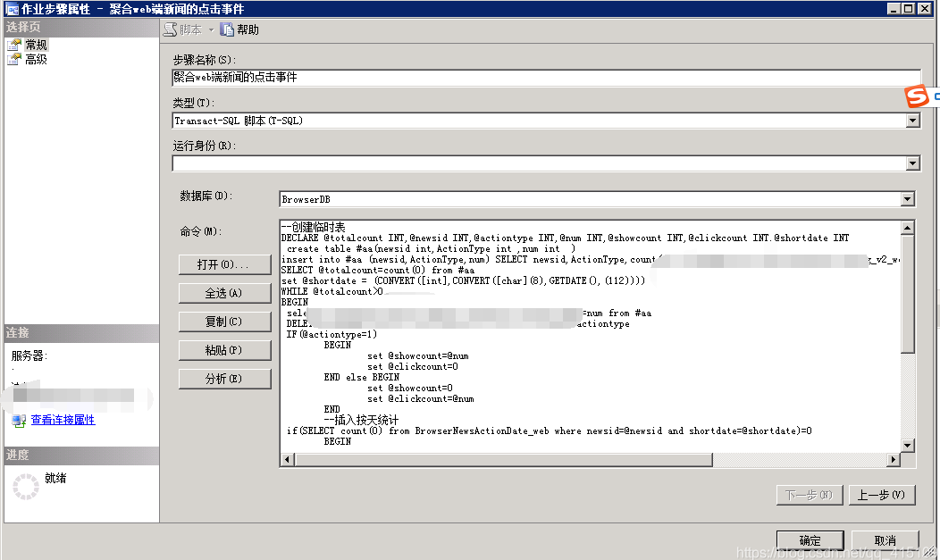Click the Previous (上一步) button

pyautogui.click(x=882, y=496)
